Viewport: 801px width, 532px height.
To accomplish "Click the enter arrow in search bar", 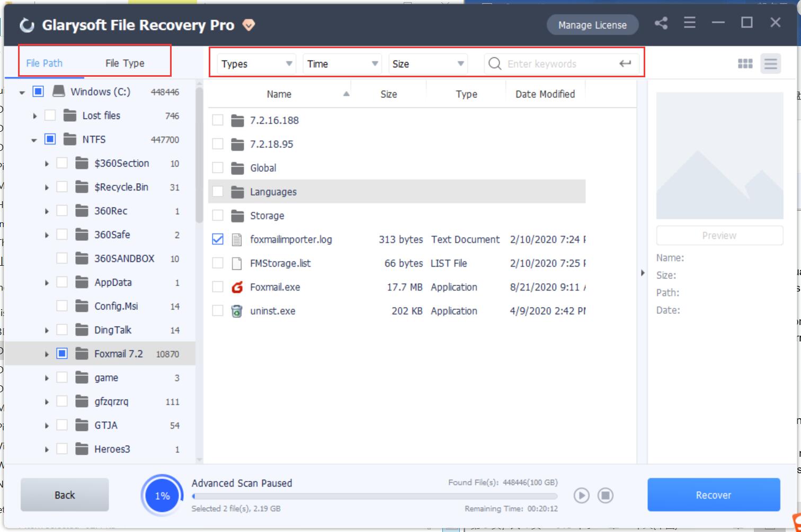I will tap(625, 64).
